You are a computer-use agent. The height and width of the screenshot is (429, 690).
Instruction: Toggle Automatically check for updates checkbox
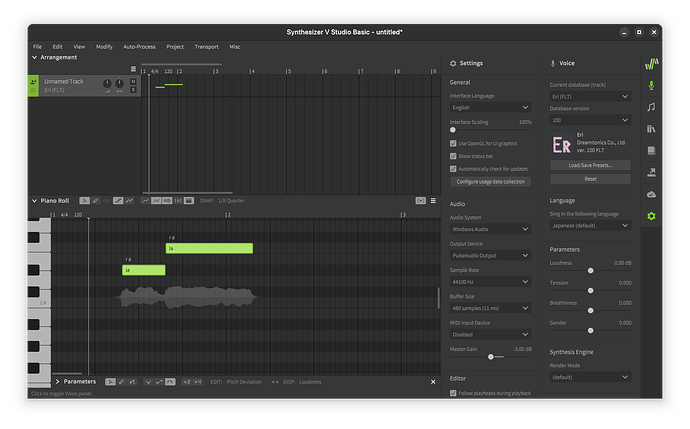(x=453, y=169)
